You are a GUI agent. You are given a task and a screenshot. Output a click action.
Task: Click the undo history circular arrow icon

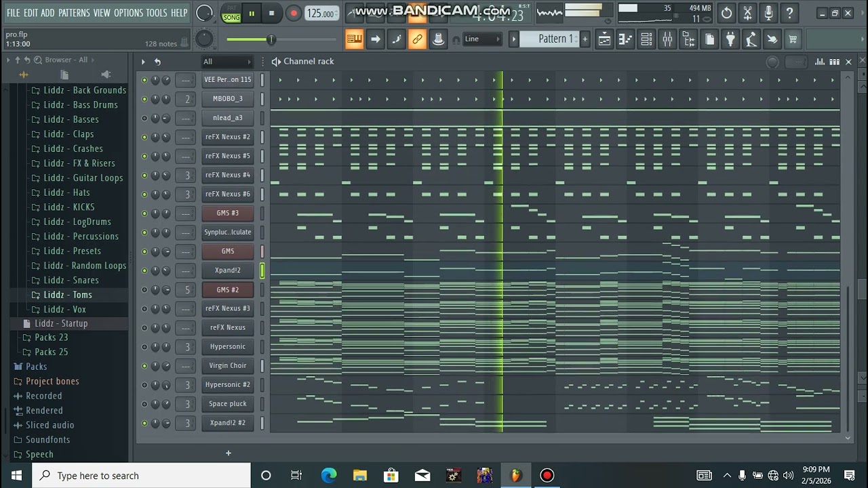[x=726, y=13]
